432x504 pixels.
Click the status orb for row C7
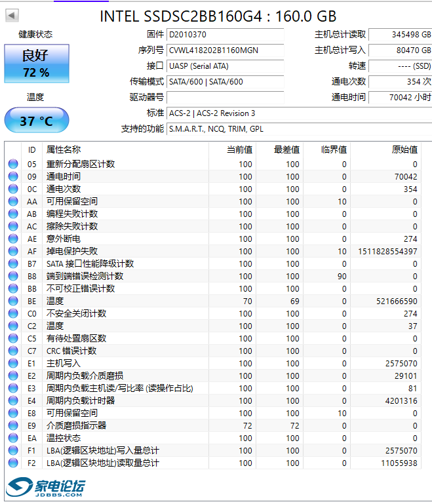click(13, 351)
